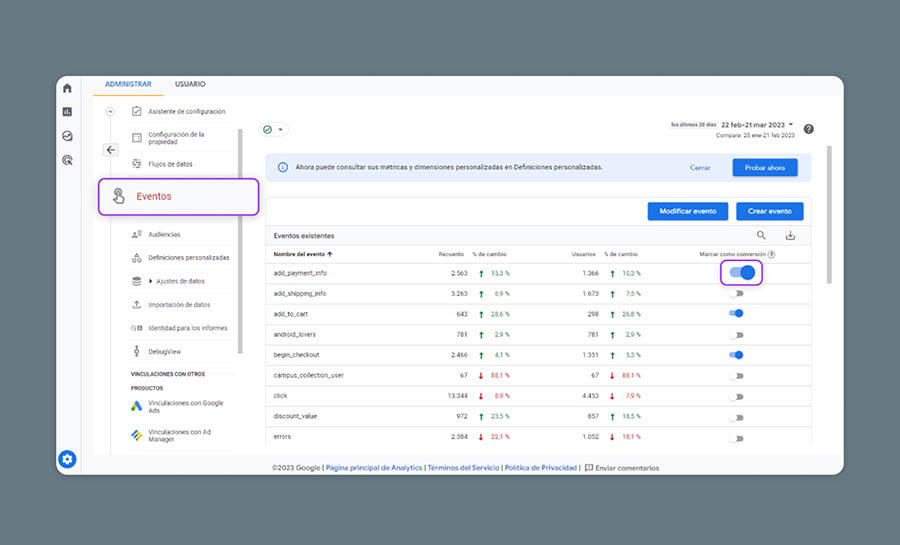Open the Home icon in left sidebar

(67, 88)
